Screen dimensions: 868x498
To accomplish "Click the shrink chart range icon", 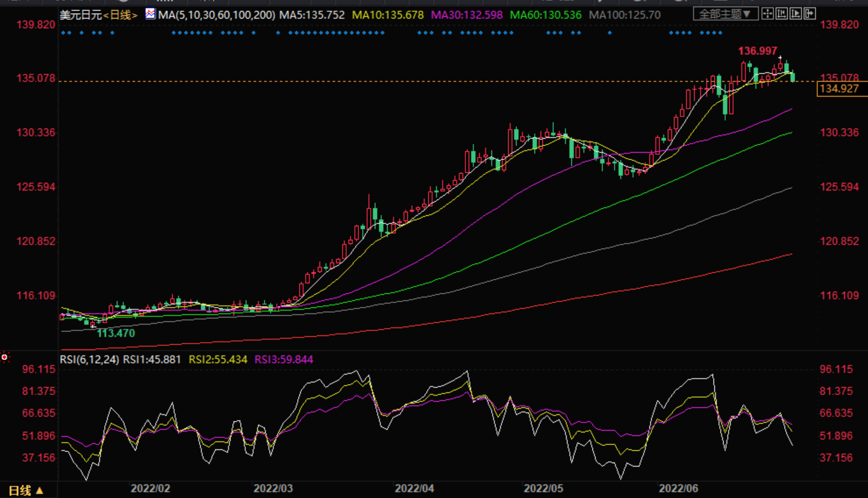I will pos(781,13).
